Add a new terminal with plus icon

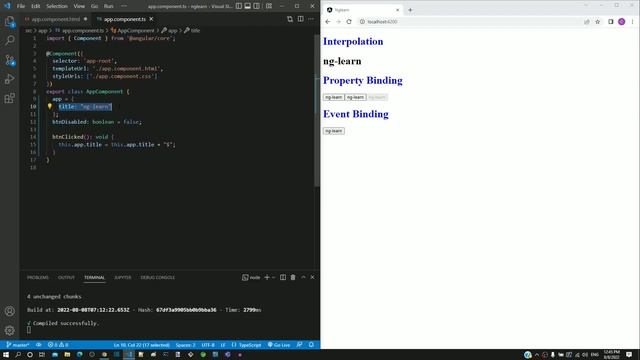pos(267,278)
